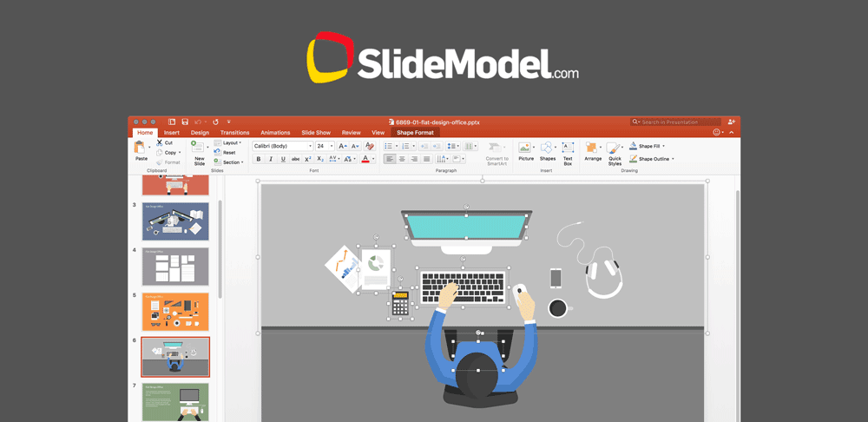Click the Copy icon

pyautogui.click(x=160, y=152)
